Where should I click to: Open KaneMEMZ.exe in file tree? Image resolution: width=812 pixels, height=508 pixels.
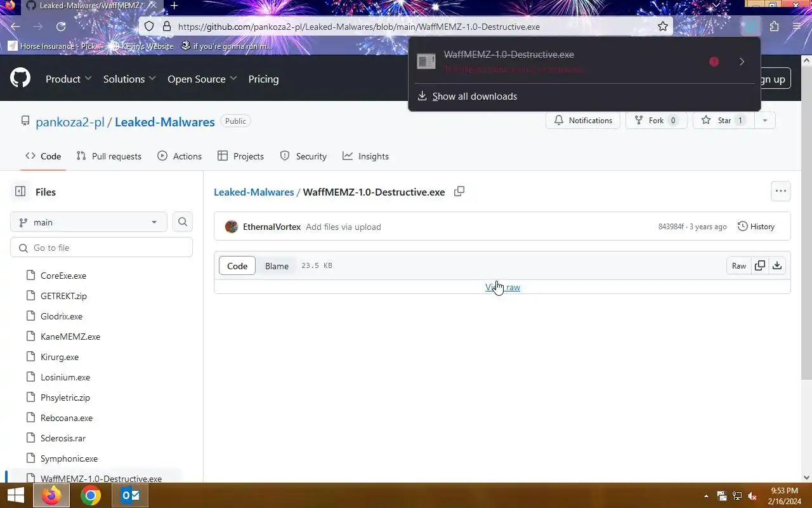70,337
